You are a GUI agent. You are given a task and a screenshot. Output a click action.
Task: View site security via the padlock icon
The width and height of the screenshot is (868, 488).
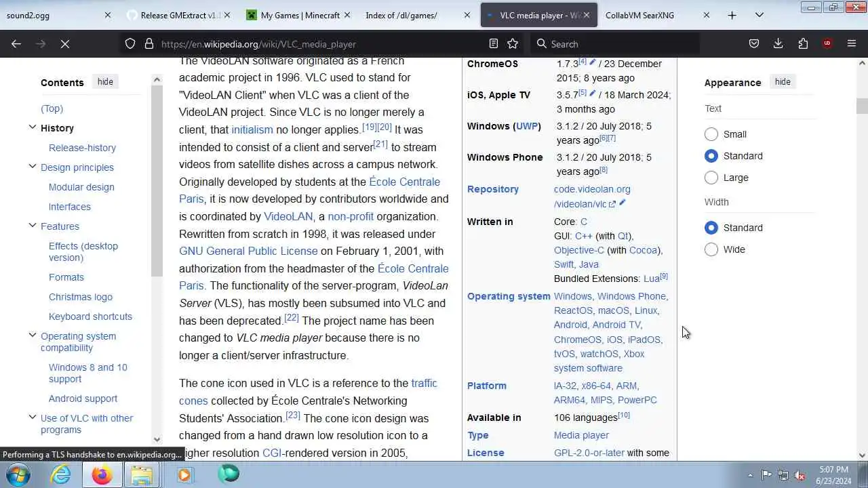pos(149,43)
